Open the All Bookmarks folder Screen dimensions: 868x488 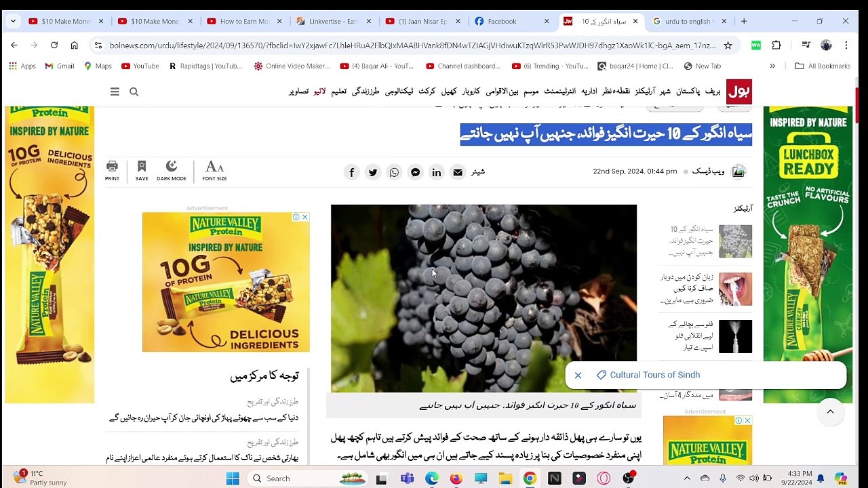[x=823, y=66]
